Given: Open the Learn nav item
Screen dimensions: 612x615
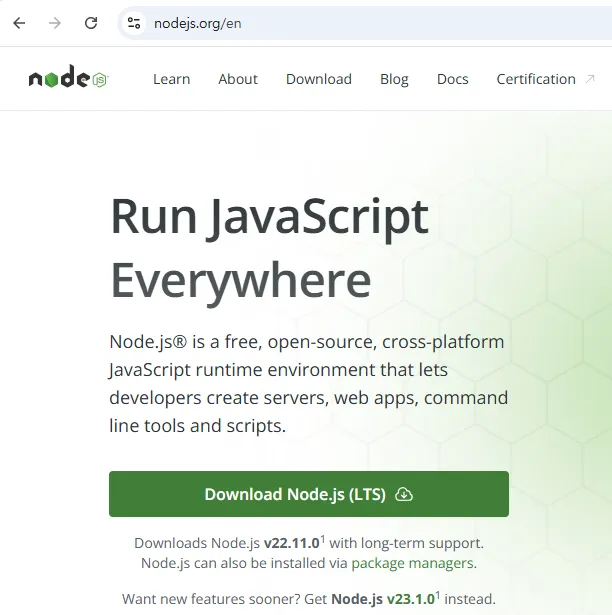Looking at the screenshot, I should click(x=171, y=79).
